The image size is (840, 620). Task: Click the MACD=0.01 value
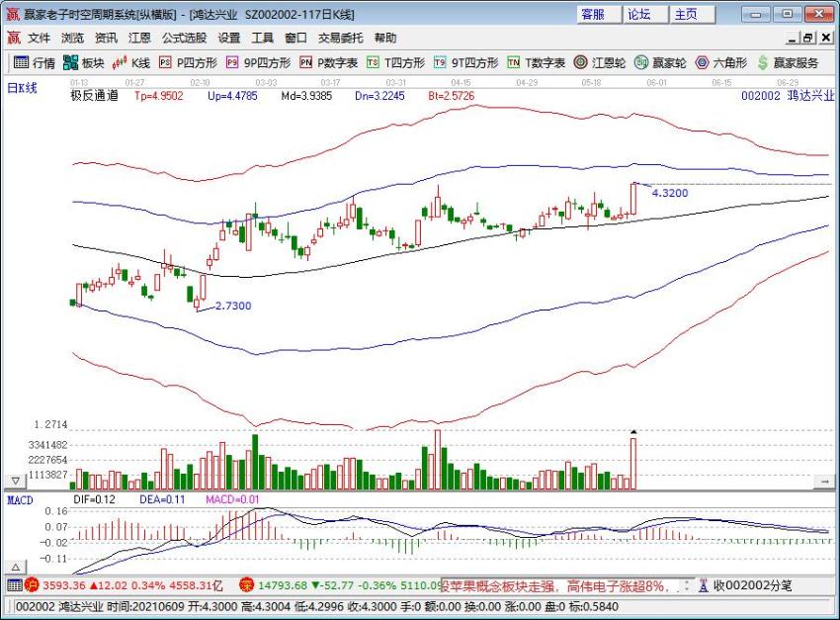tap(232, 499)
